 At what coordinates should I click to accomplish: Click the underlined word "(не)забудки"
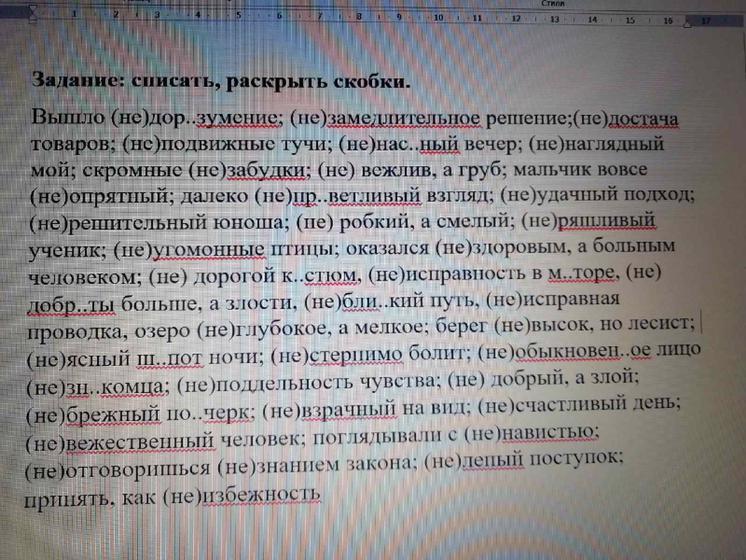point(248,170)
